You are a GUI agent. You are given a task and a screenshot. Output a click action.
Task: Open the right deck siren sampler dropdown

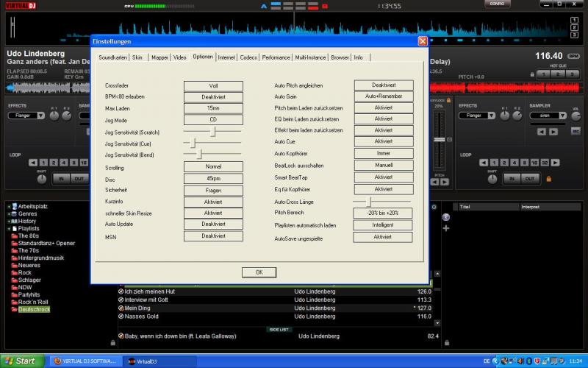point(562,116)
